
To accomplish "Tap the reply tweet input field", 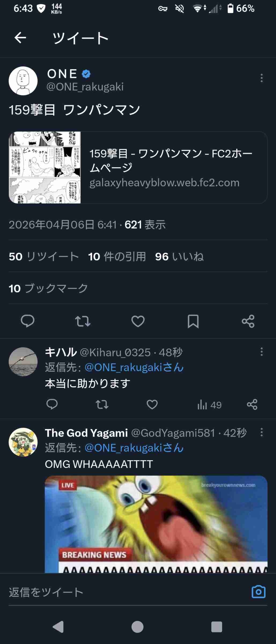I will click(121, 592).
